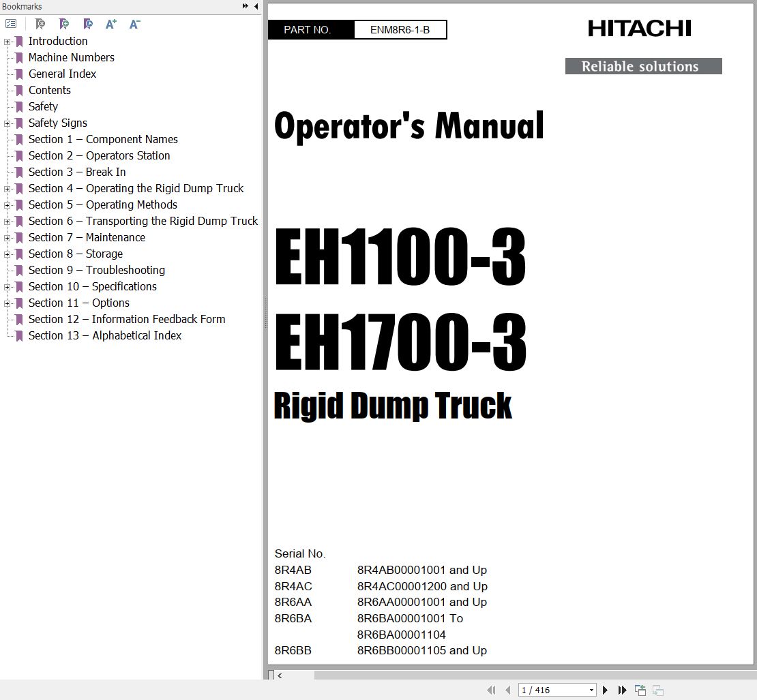The height and width of the screenshot is (700, 757).
Task: Increase bookmark text size (A+)
Action: [111, 24]
